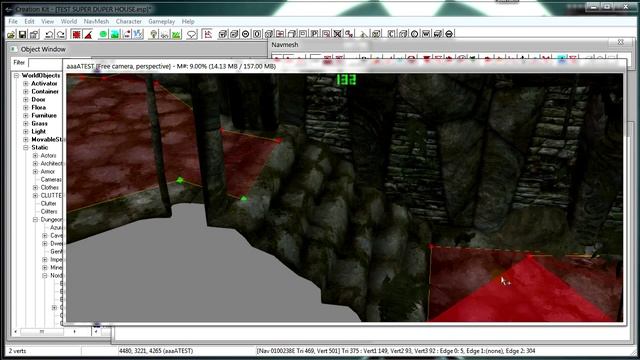640x360 pixels.
Task: Expand the Flora category
Action: pos(26,107)
